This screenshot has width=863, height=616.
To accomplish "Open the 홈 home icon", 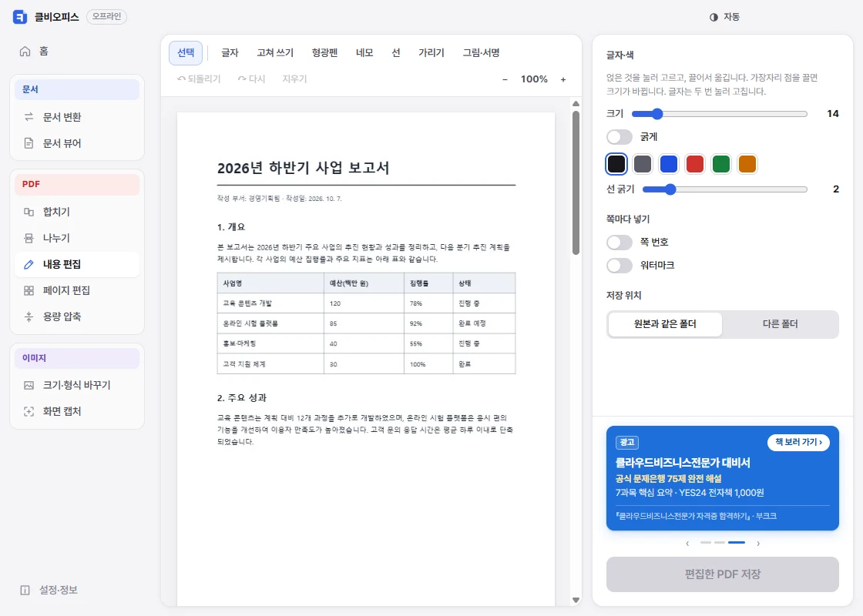I will click(25, 51).
